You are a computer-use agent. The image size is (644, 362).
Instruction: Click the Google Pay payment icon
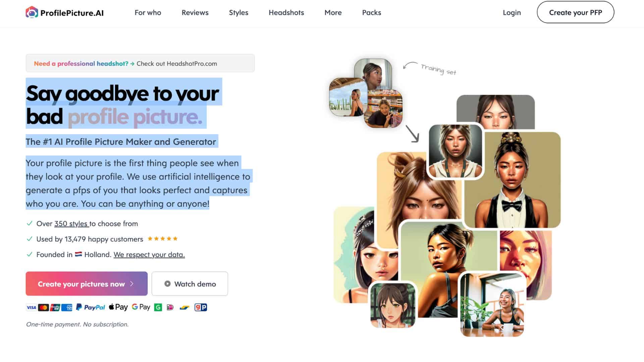click(x=141, y=307)
